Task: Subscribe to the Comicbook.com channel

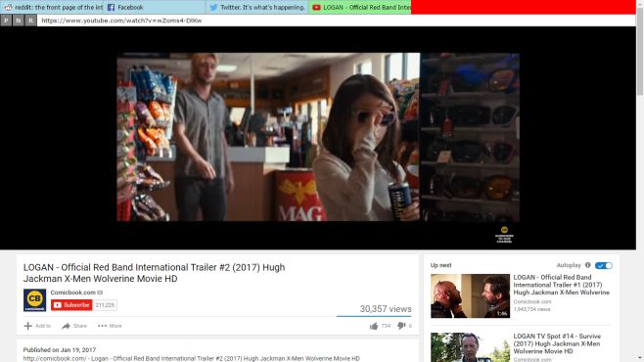Action: (x=71, y=305)
